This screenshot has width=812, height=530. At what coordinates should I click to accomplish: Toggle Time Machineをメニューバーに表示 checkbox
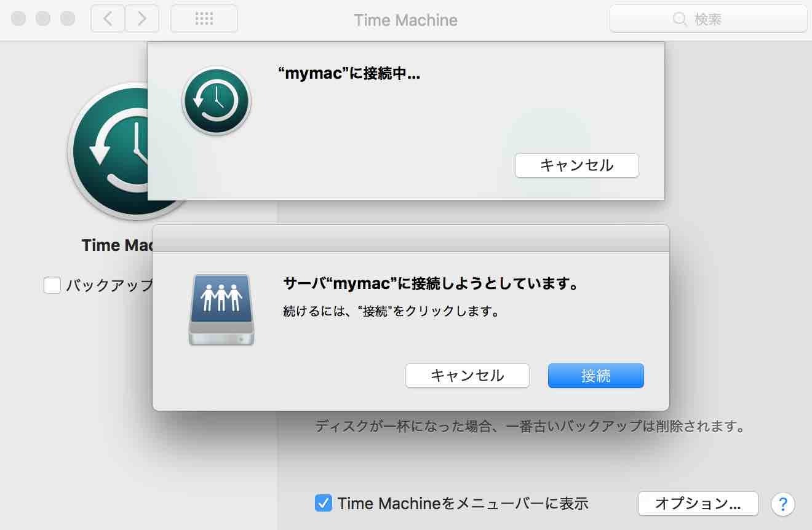(324, 503)
